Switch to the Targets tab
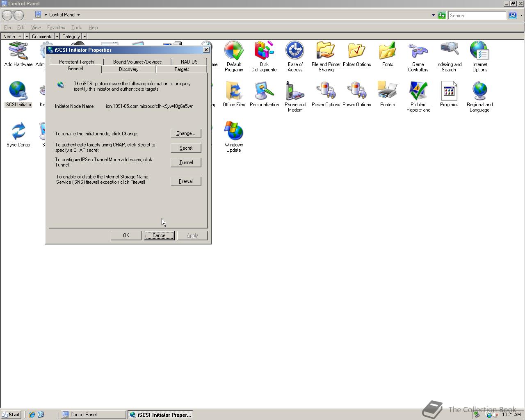 pyautogui.click(x=182, y=69)
